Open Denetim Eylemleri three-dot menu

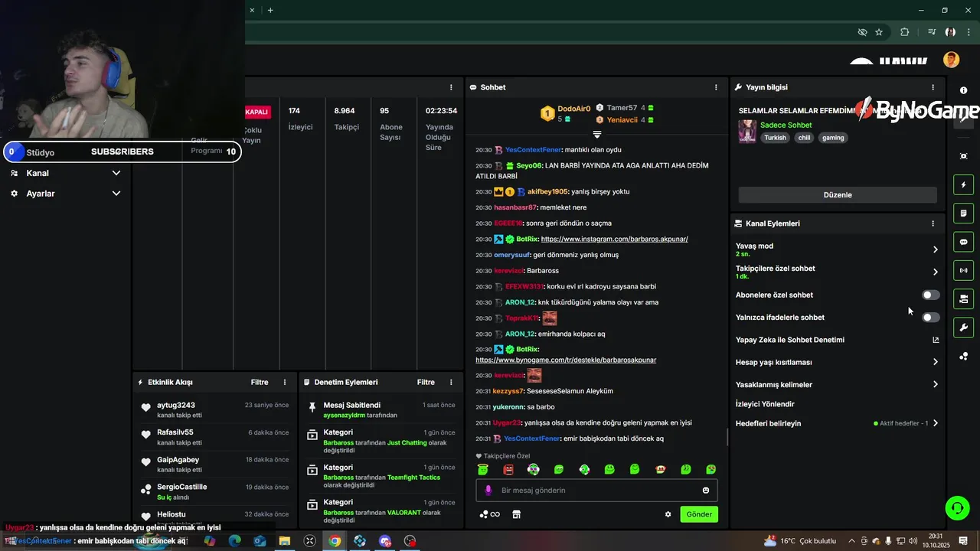point(451,382)
